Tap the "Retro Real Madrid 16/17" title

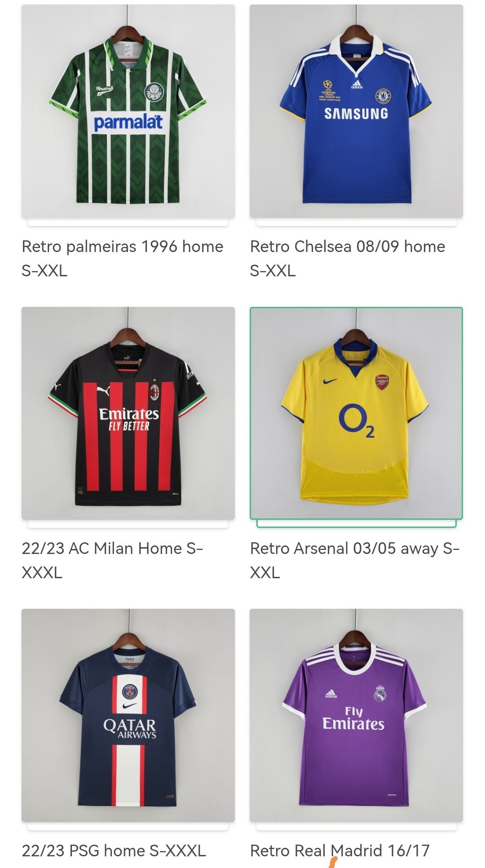(339, 850)
